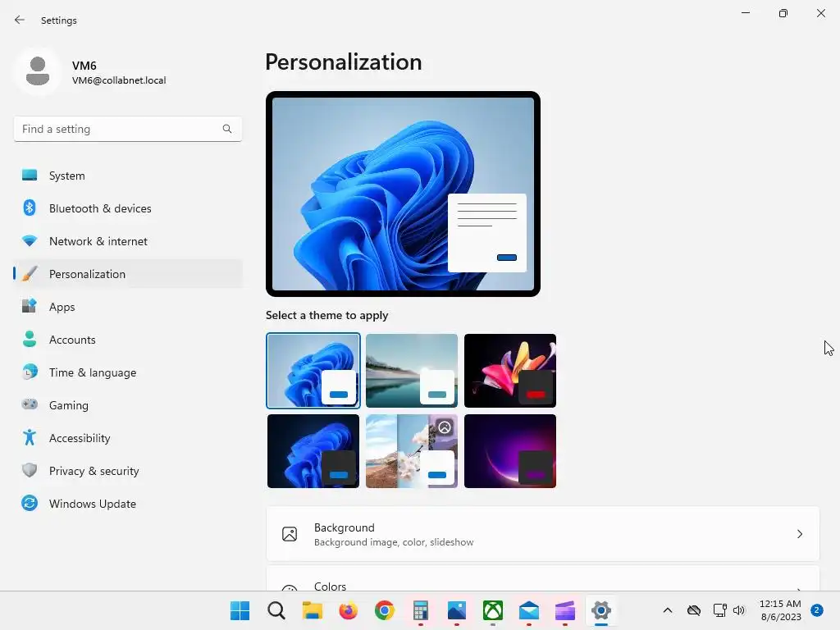Apply the lake landscape theme
The width and height of the screenshot is (840, 630).
[412, 371]
